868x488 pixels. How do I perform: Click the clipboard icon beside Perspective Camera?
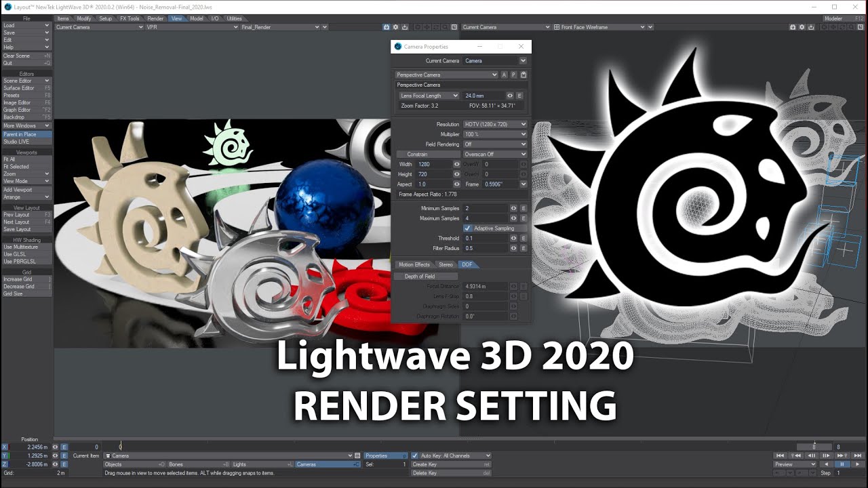tap(524, 75)
